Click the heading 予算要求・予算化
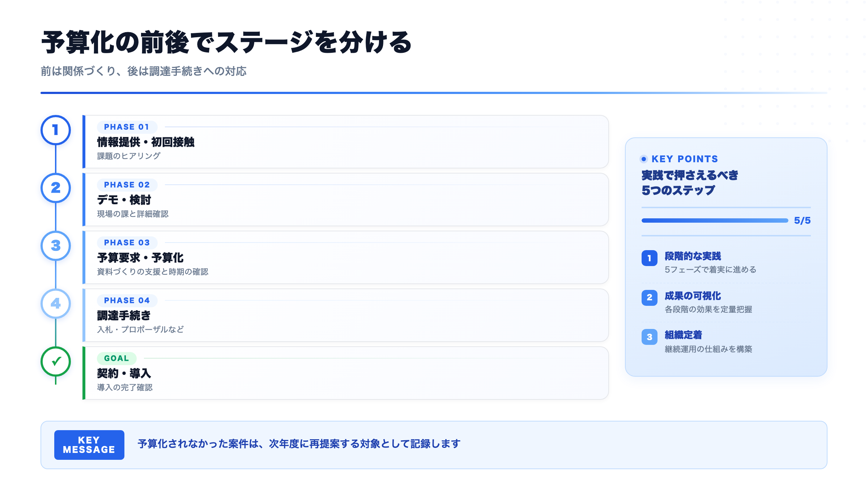 pyautogui.click(x=140, y=258)
